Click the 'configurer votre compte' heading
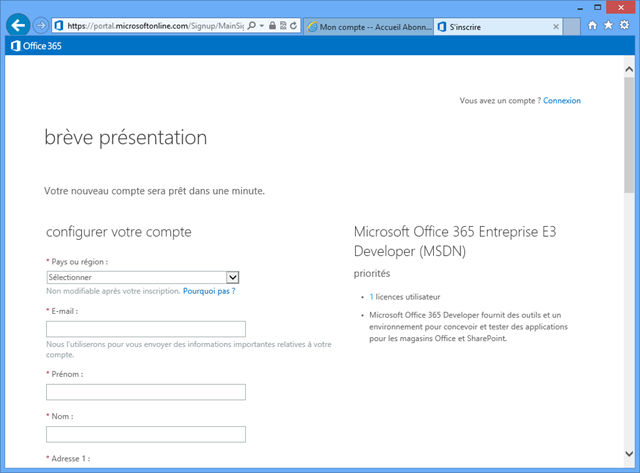The image size is (640, 473). click(x=119, y=232)
